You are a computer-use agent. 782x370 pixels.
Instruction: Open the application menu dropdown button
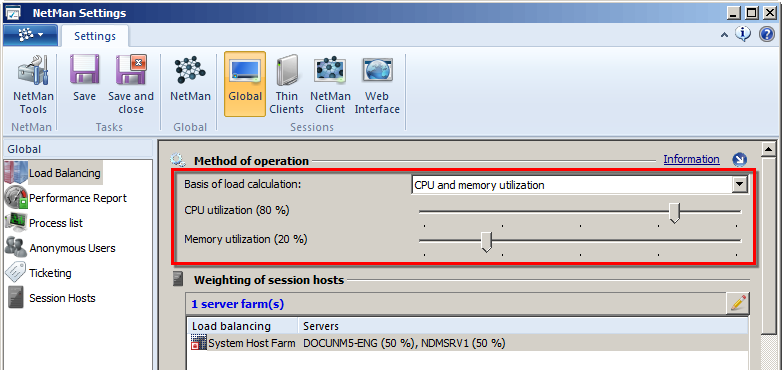coord(30,35)
